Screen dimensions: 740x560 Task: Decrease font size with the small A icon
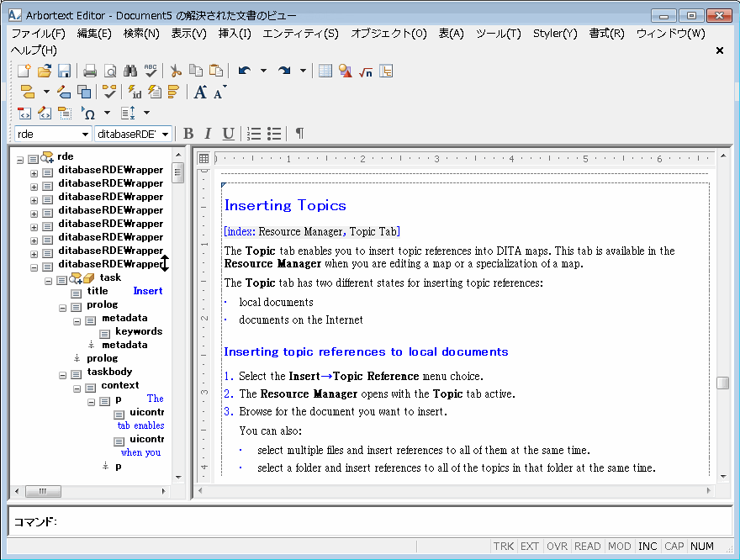click(x=219, y=92)
